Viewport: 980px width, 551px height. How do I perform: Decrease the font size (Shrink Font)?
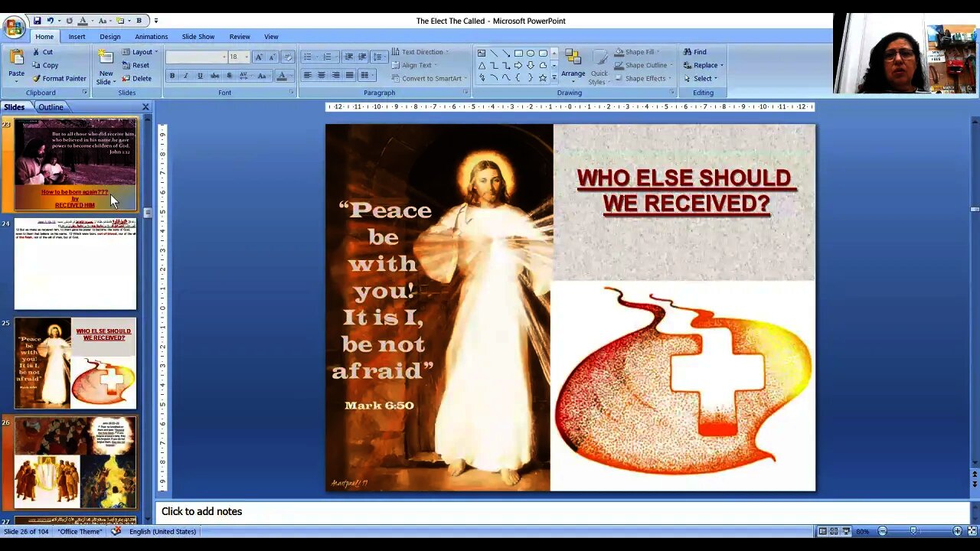[x=271, y=57]
